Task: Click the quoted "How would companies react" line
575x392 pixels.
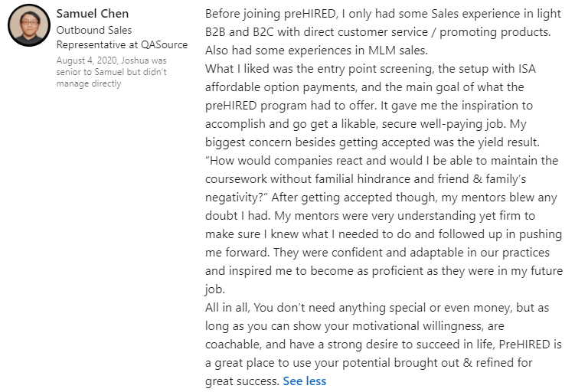Action: tap(381, 161)
